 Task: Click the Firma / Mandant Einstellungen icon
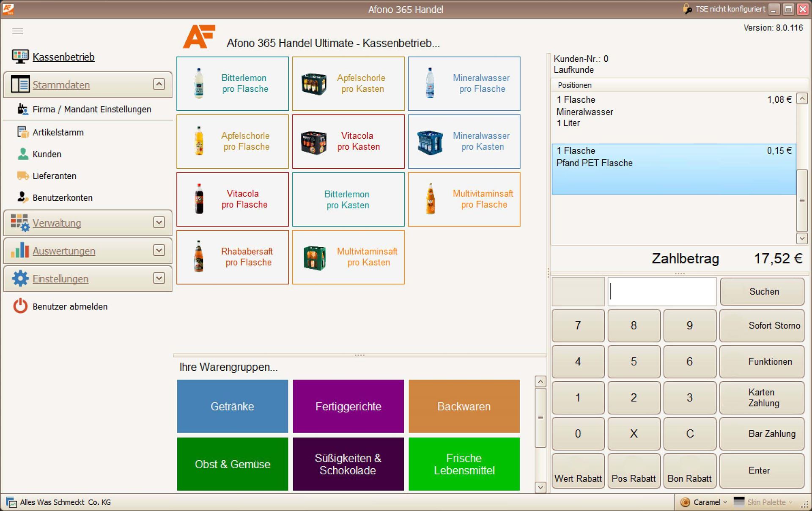[x=22, y=109]
